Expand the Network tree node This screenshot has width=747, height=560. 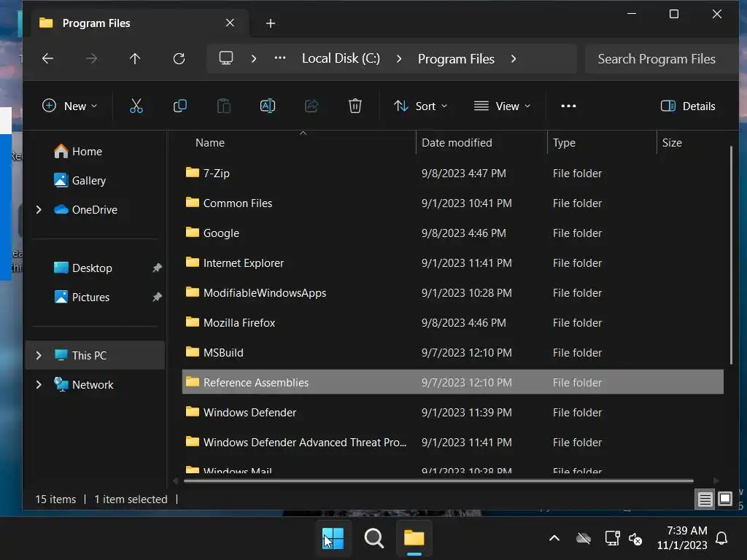tap(39, 384)
